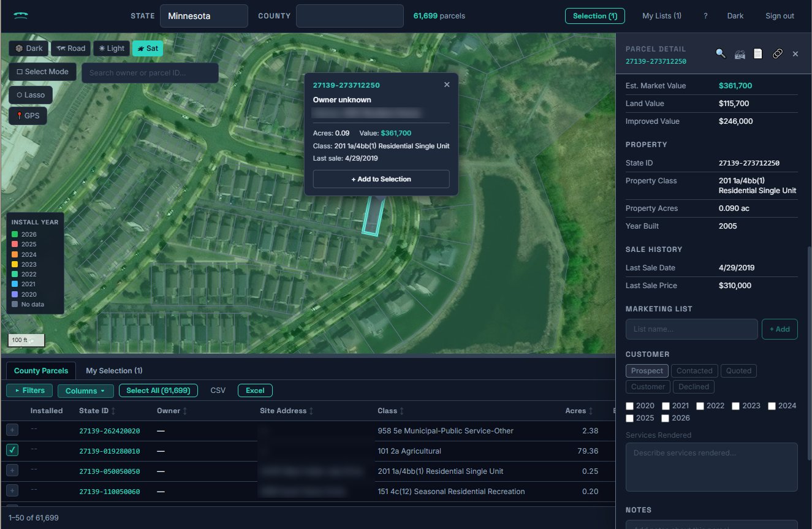Close the Parcel Detail panel

pos(795,54)
